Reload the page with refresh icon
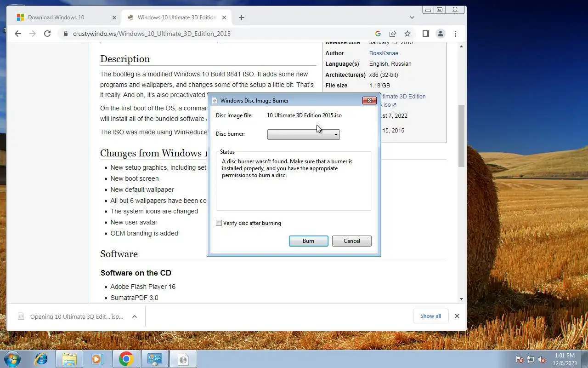 click(x=47, y=34)
